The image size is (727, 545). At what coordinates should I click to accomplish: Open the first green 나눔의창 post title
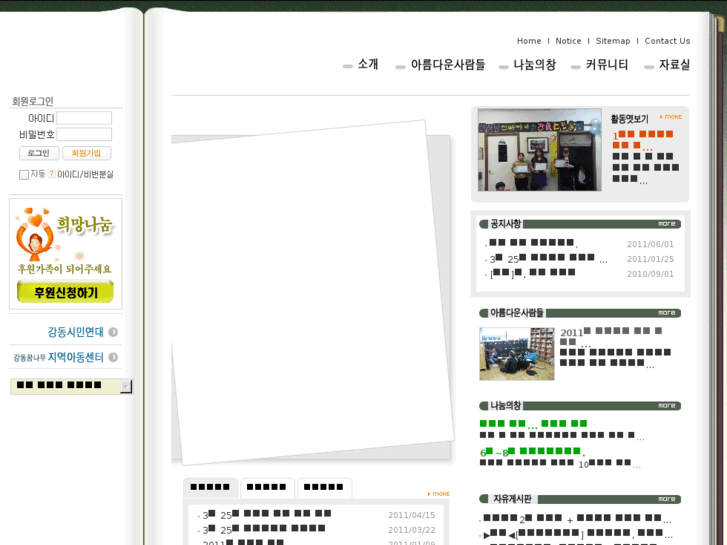click(533, 423)
